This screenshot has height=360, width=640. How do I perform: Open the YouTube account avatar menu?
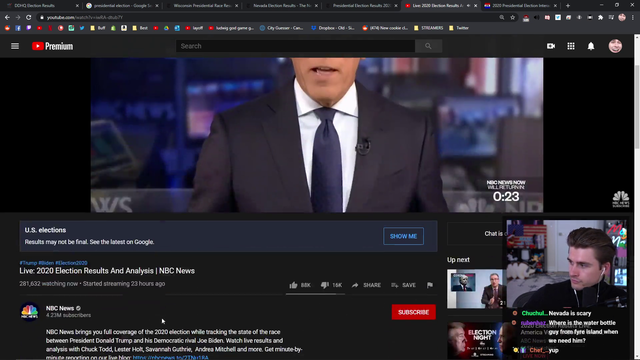tap(615, 46)
